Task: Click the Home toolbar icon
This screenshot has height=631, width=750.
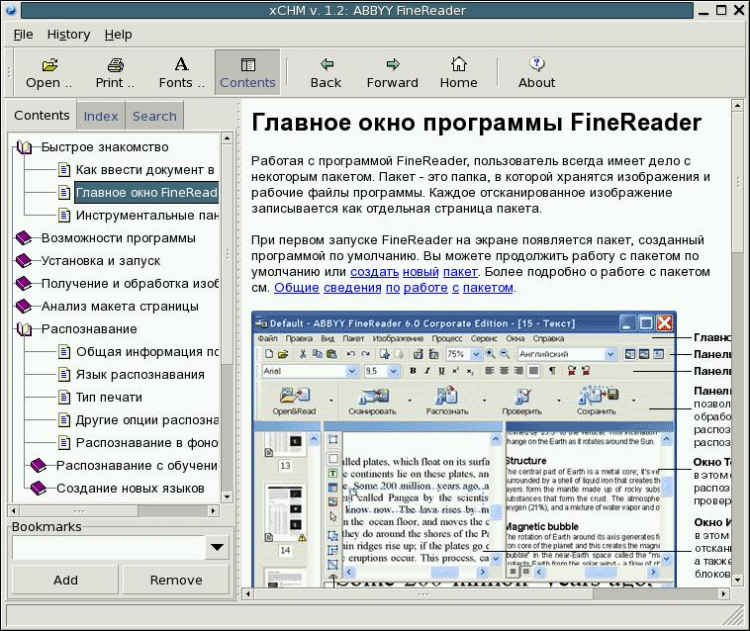Action: click(x=458, y=73)
